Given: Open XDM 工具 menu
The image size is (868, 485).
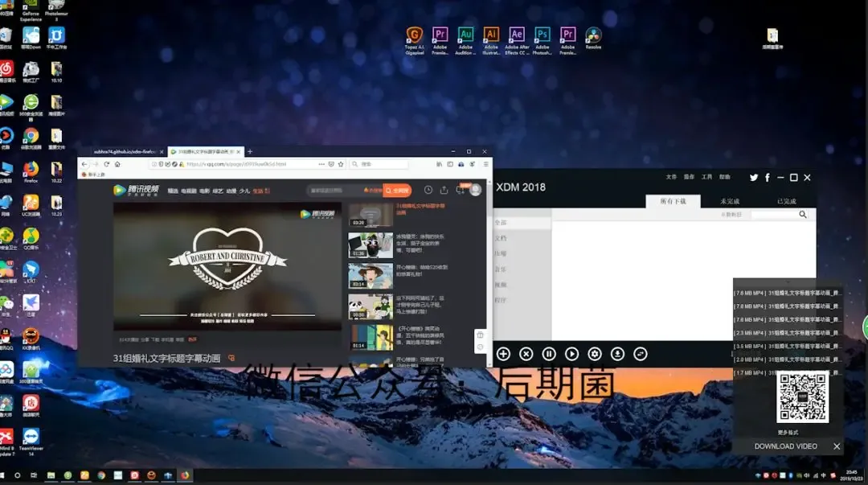Looking at the screenshot, I should [707, 177].
